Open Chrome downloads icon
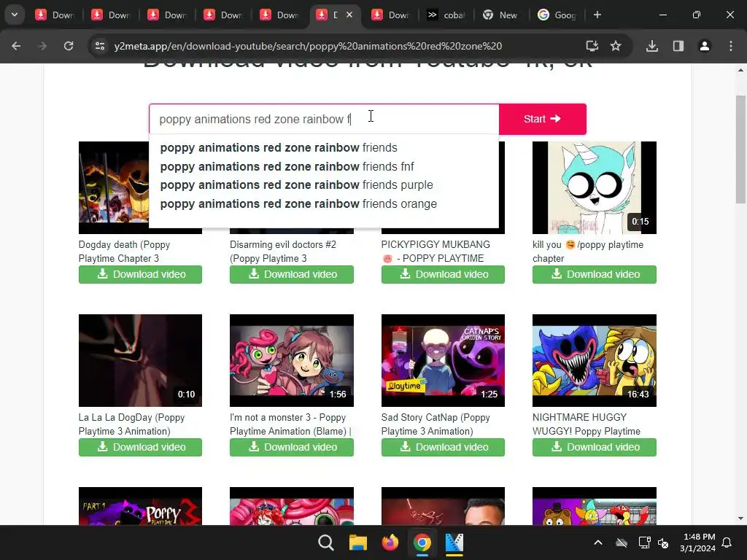The image size is (747, 560). tap(652, 46)
